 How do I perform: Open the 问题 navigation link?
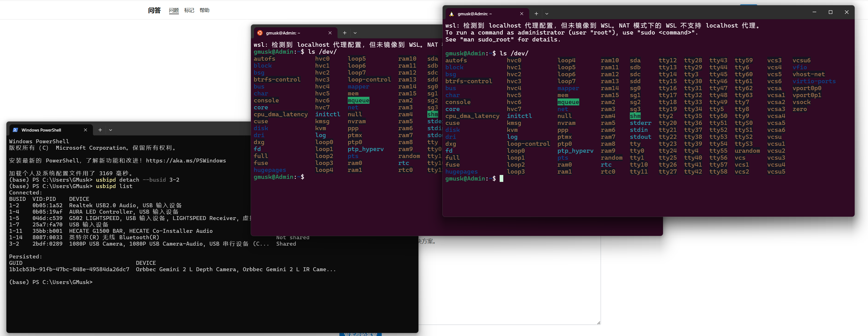tap(174, 11)
